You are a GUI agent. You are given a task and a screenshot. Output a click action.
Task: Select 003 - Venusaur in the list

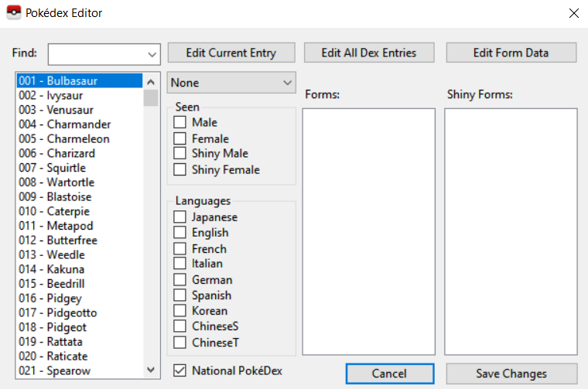click(x=80, y=110)
